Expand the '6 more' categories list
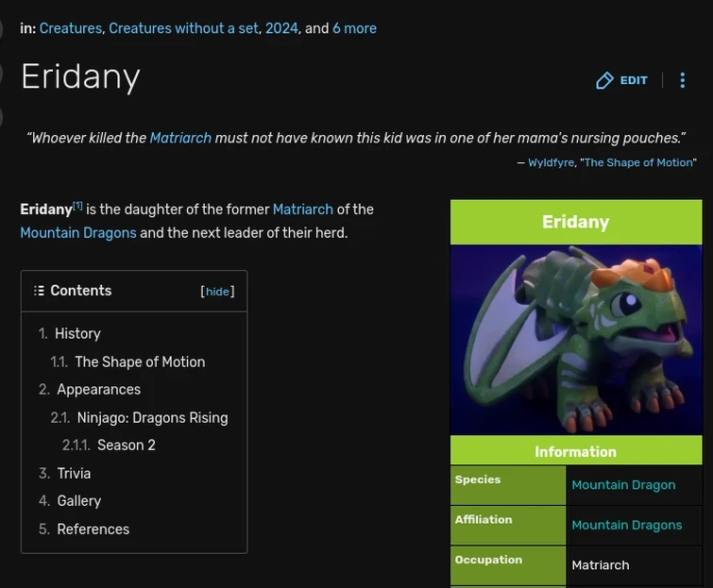The image size is (713, 588). click(x=354, y=28)
